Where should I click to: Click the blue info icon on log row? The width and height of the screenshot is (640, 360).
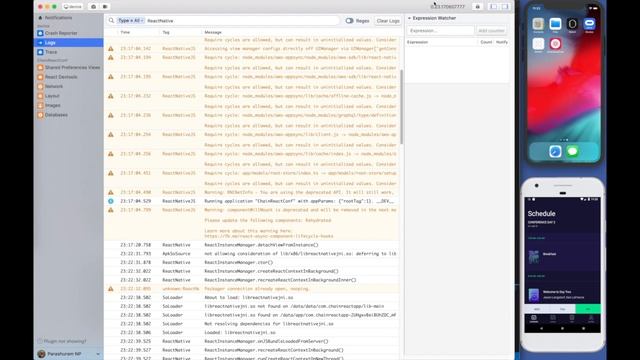pos(111,201)
